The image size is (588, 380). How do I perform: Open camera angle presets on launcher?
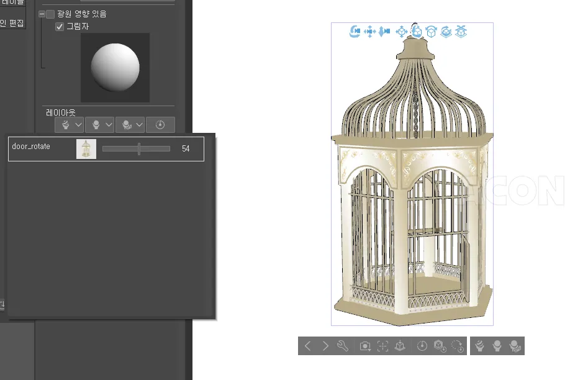(x=365, y=346)
